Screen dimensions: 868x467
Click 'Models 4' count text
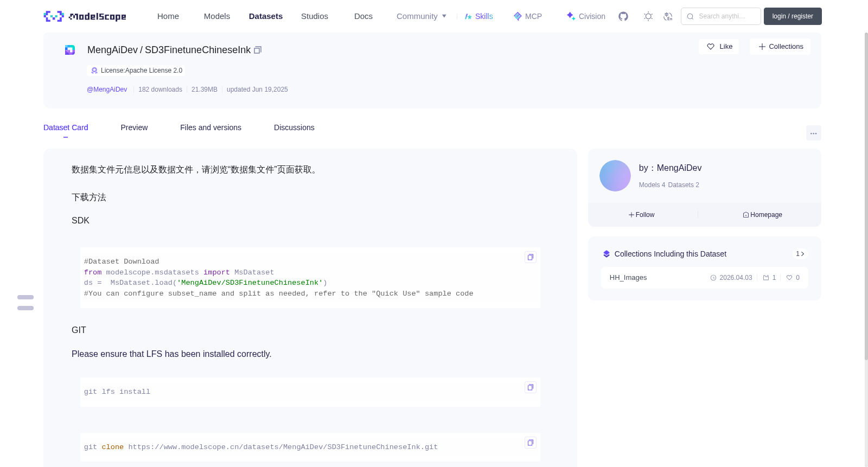point(652,185)
